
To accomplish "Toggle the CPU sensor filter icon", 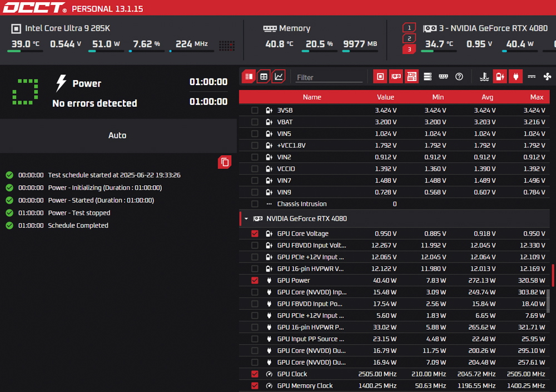I will point(380,77).
